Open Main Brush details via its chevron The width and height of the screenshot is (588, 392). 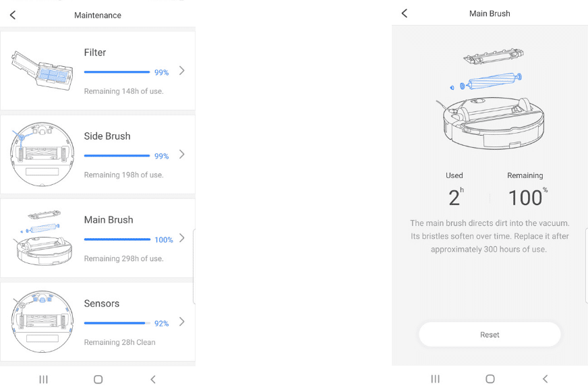(181, 239)
